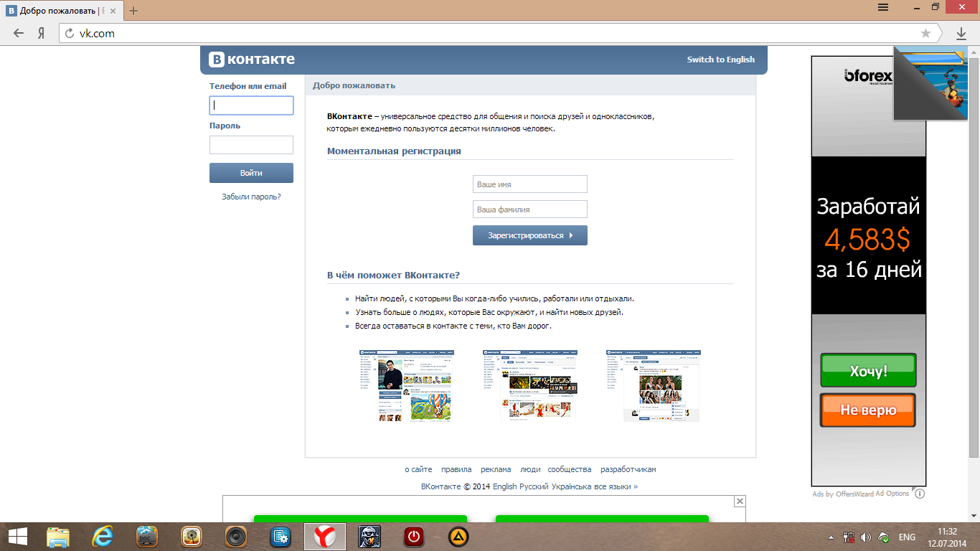Open the разработчикам footer link
This screenshot has width=980, height=551.
coord(628,469)
